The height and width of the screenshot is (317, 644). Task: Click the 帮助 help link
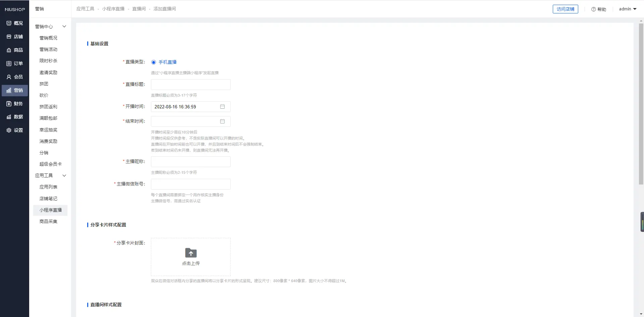click(599, 9)
